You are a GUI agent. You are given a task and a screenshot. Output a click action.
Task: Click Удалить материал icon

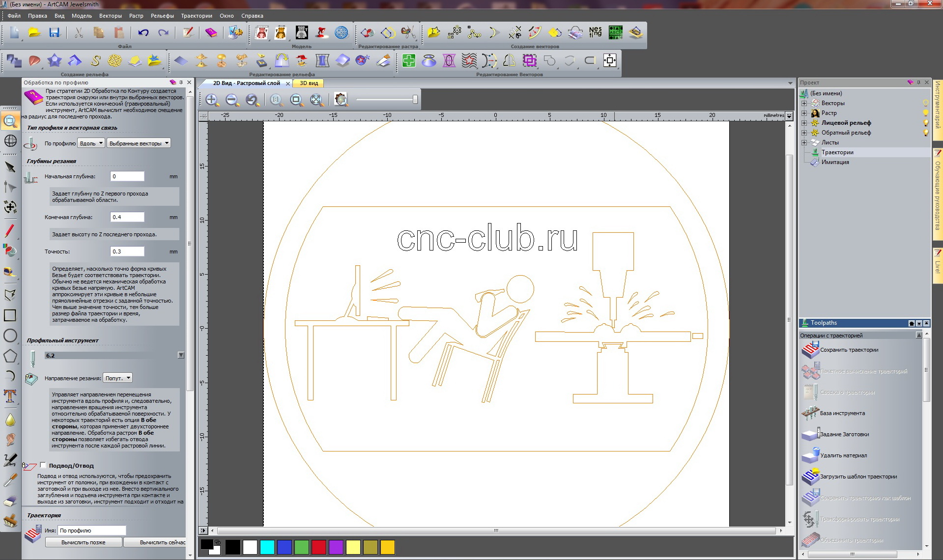(x=810, y=456)
